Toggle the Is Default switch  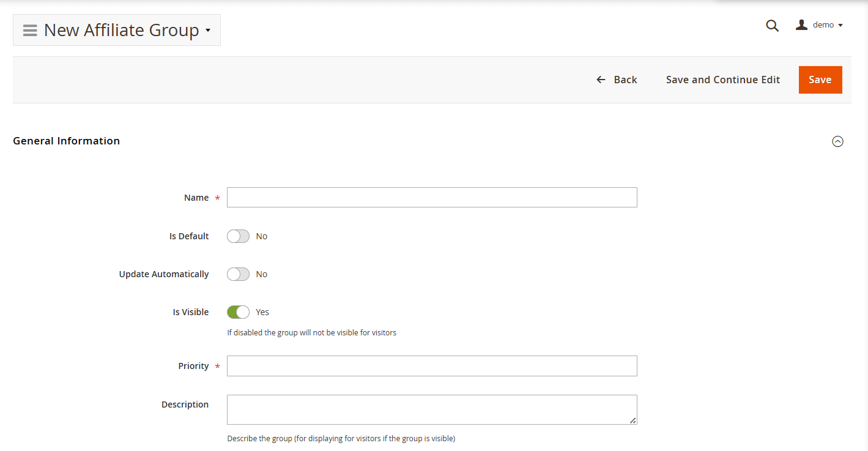(238, 236)
